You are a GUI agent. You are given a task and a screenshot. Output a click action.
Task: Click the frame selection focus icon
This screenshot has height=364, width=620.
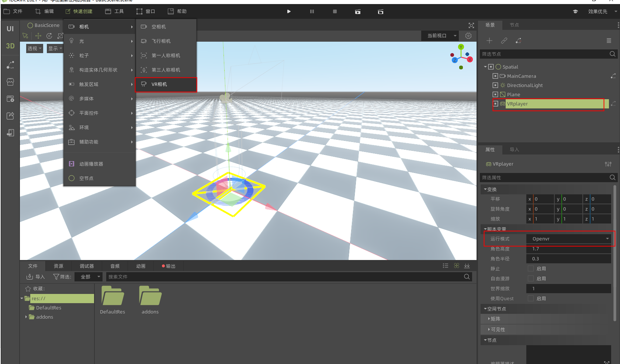click(x=471, y=25)
